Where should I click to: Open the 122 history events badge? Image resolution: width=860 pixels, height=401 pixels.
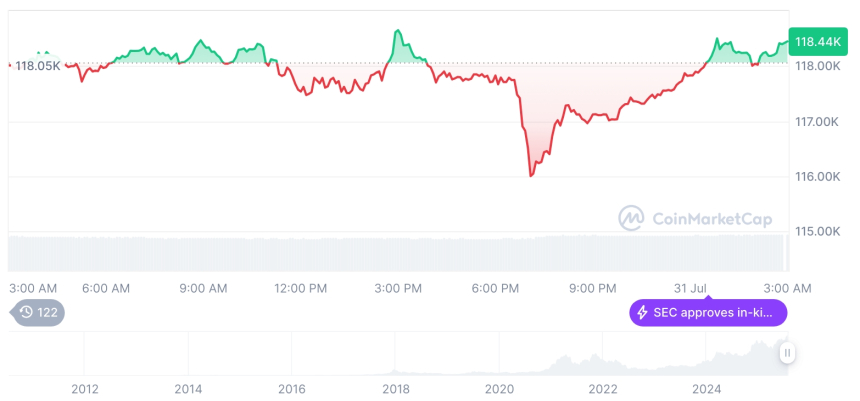coord(39,313)
